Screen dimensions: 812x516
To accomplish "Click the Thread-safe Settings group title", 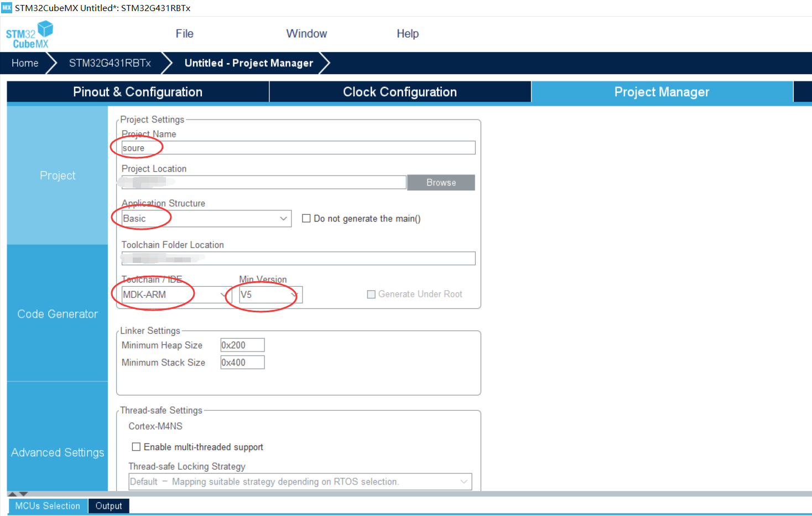I will click(x=161, y=410).
